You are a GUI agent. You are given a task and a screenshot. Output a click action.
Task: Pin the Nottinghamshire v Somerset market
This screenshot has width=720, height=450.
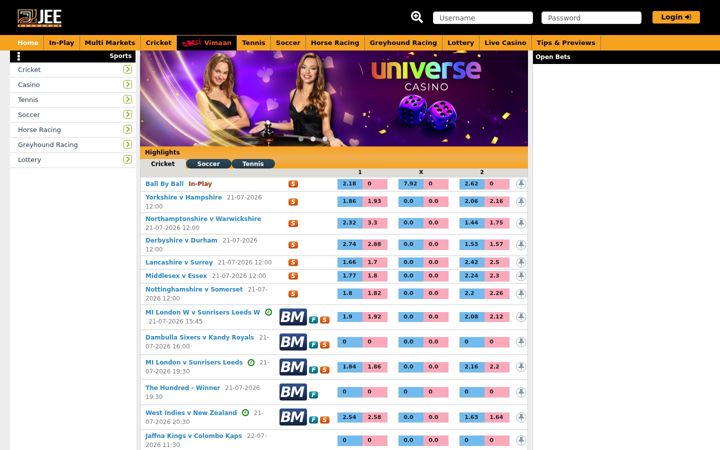pyautogui.click(x=521, y=294)
